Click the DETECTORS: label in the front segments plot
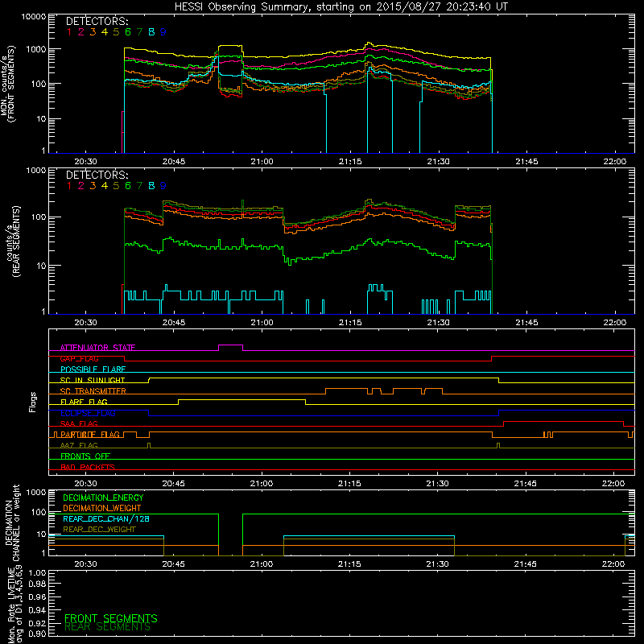The height and width of the screenshot is (644, 644). [97, 21]
